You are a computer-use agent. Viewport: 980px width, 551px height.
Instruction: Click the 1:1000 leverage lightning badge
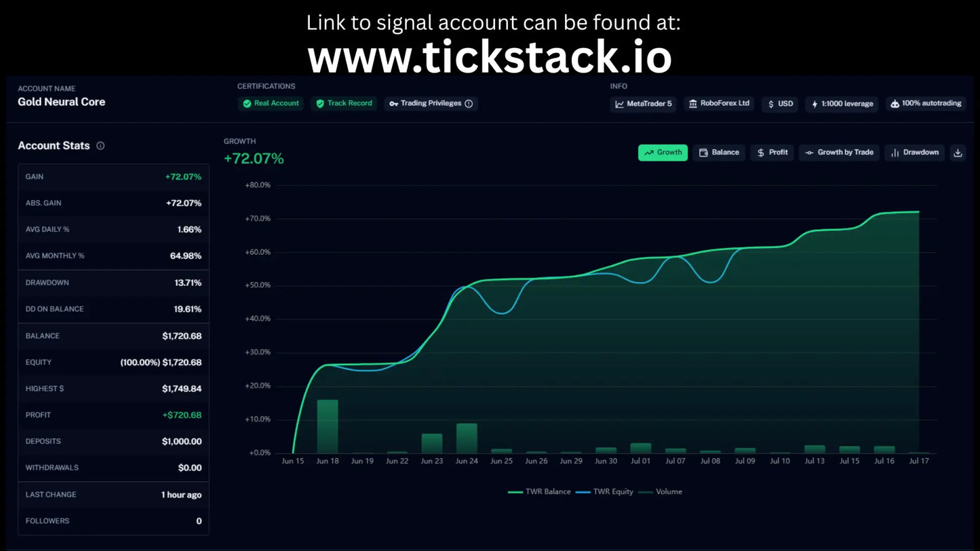[x=842, y=104]
